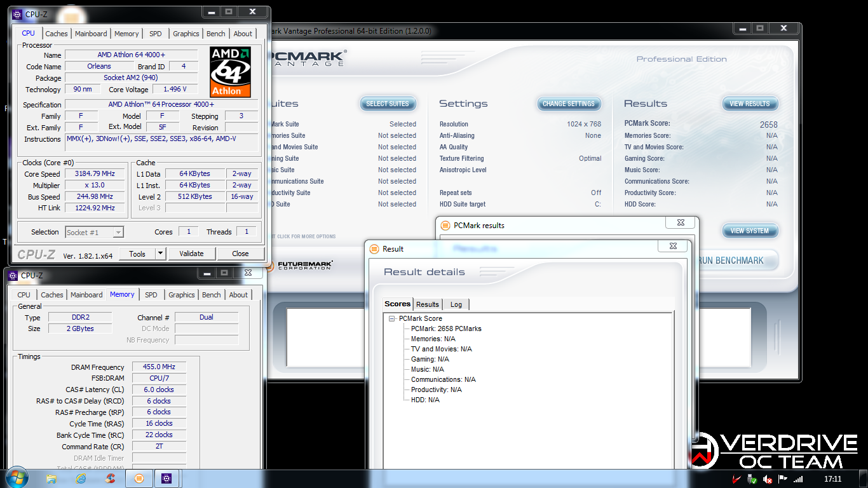Select tree row 'Communications: N/A'

tap(444, 379)
